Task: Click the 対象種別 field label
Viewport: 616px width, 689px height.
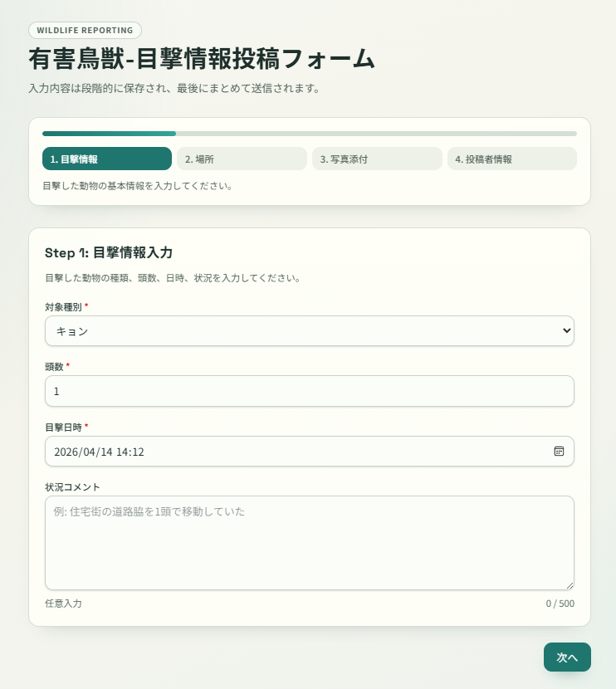Action: [63, 306]
